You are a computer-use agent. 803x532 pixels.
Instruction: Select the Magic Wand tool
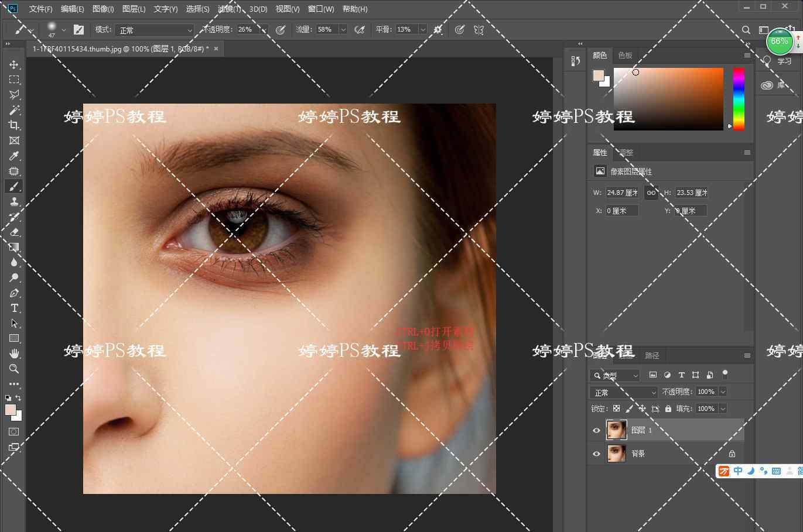pyautogui.click(x=14, y=110)
